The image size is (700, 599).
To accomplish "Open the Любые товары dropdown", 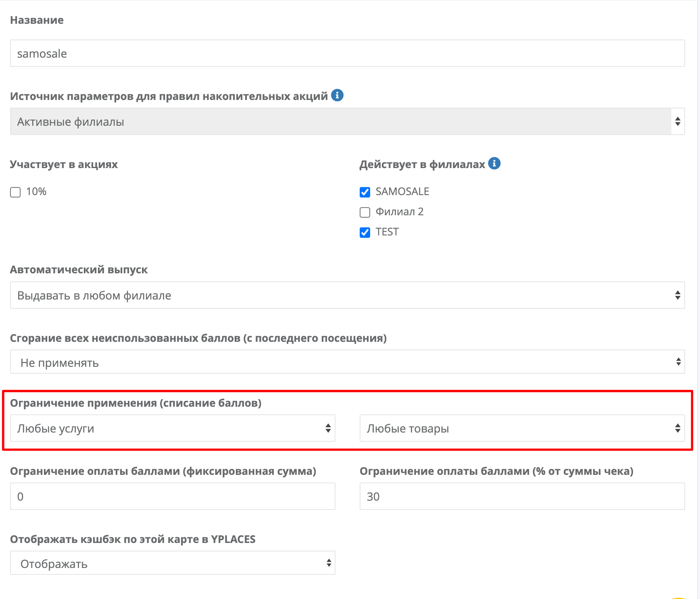I will 522,428.
